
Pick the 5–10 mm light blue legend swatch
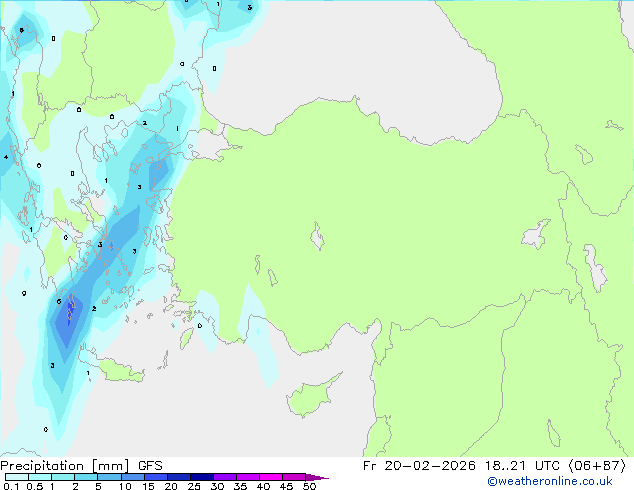tap(109, 477)
